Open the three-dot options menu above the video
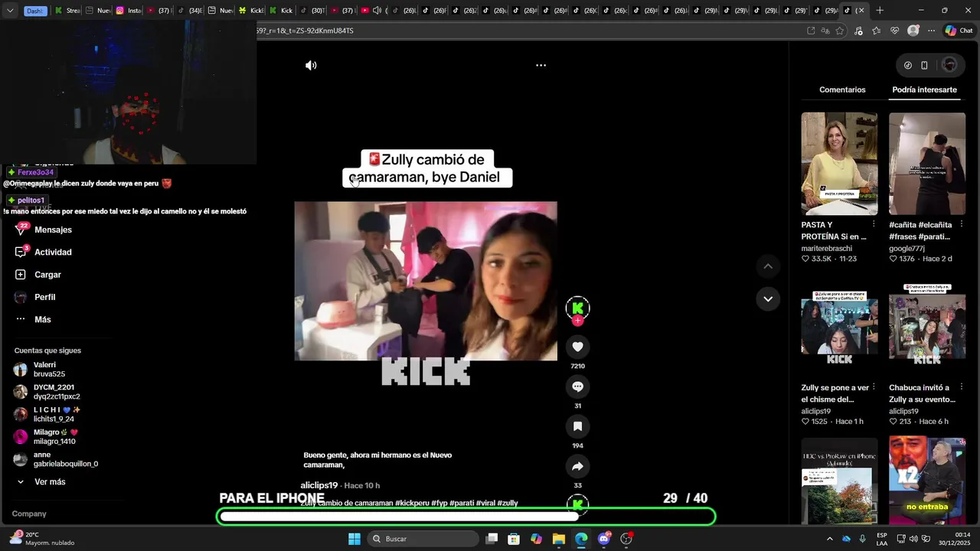Screen dimensions: 980x551 pos(541,65)
